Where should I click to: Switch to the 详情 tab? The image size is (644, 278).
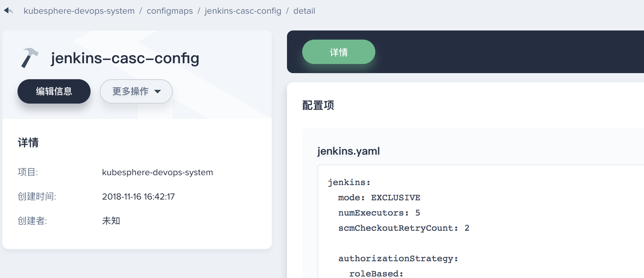(339, 52)
